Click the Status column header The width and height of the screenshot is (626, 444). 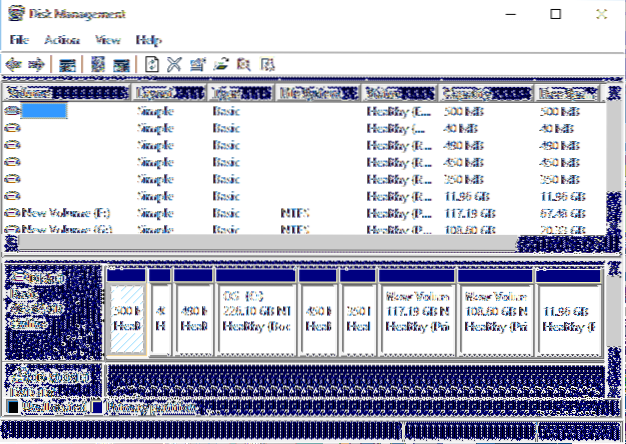pyautogui.click(x=398, y=93)
